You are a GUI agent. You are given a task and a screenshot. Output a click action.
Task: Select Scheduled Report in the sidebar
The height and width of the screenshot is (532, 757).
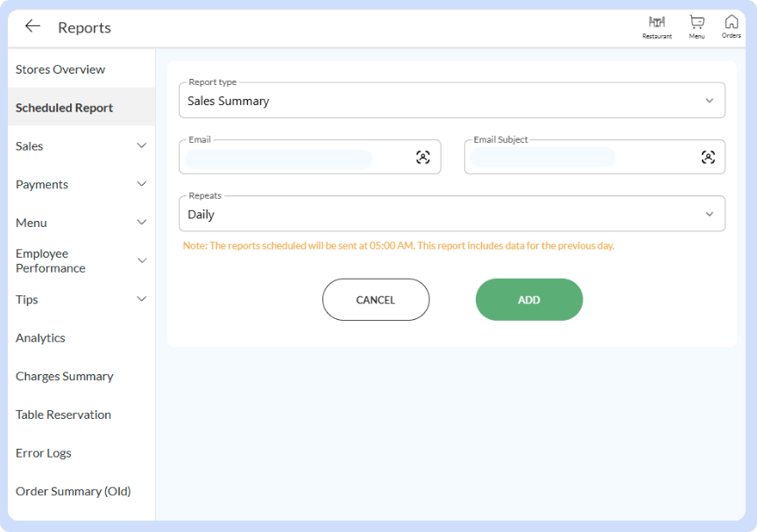[x=64, y=107]
